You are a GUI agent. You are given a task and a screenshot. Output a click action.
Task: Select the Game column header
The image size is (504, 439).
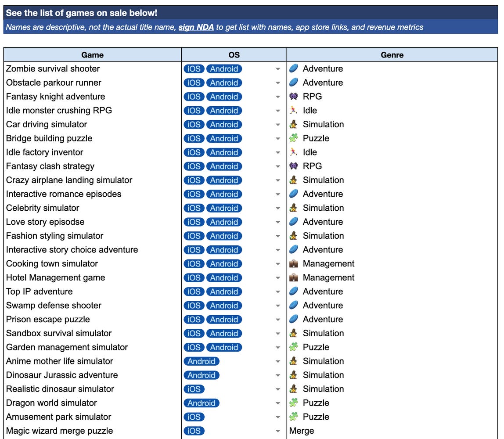[93, 54]
